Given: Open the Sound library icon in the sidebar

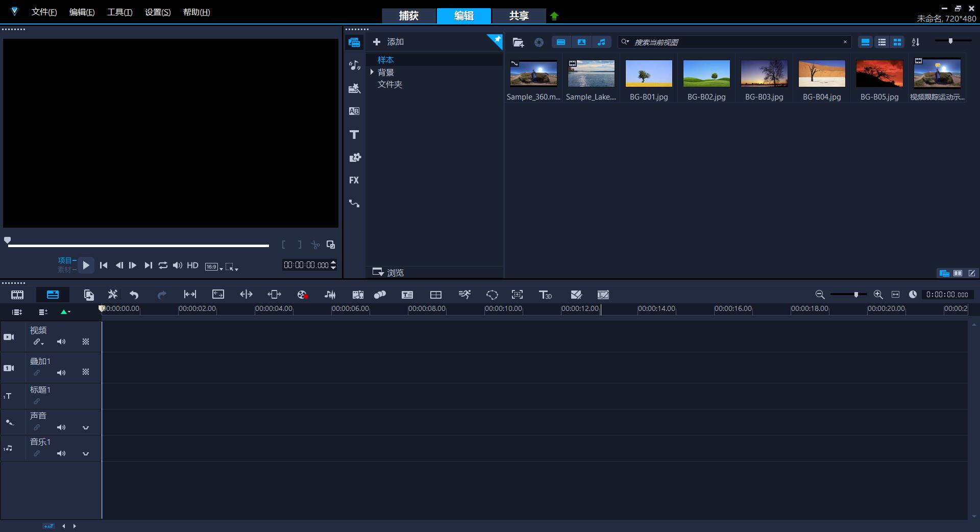Looking at the screenshot, I should (x=354, y=65).
